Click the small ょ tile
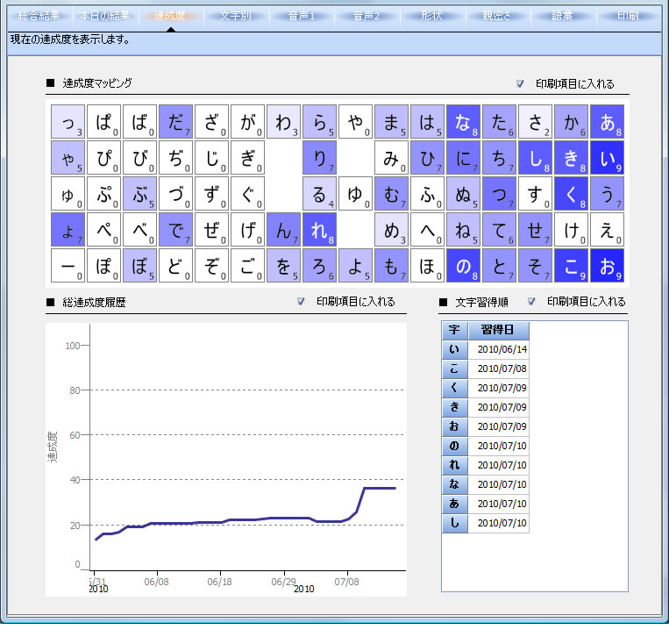 (68, 230)
